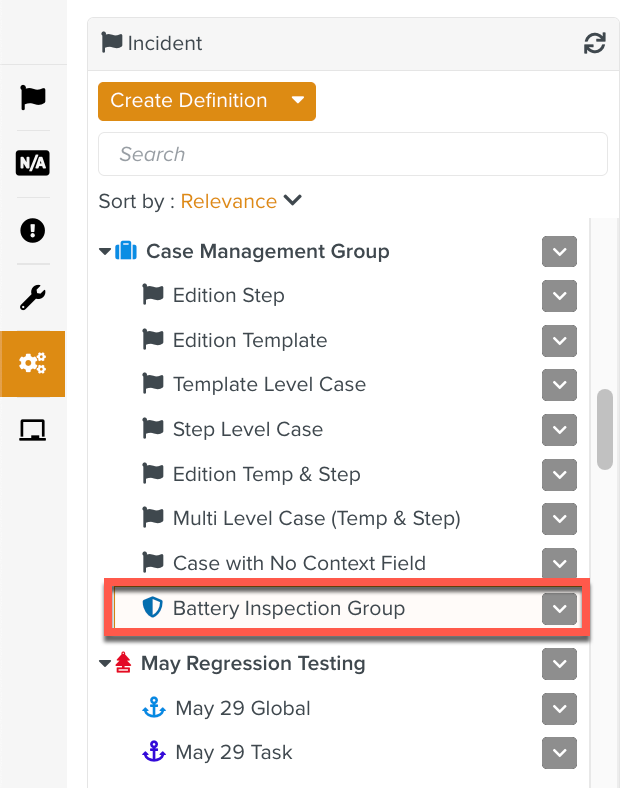
Task: Change sort order from Relevance
Action: [240, 201]
